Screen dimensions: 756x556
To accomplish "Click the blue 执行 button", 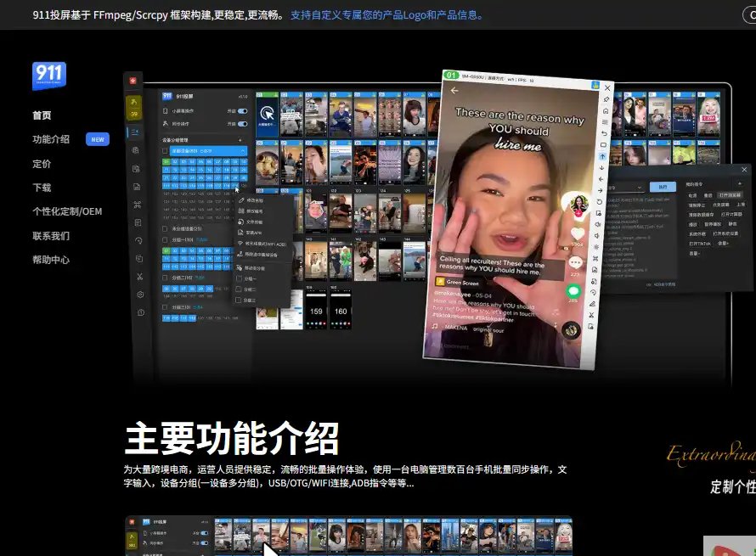I will pos(663,187).
